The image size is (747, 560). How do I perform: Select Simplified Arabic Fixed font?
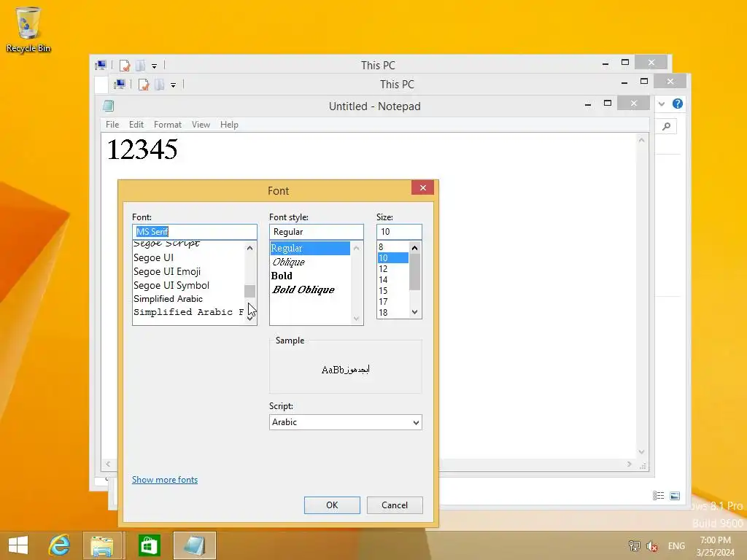pyautogui.click(x=189, y=312)
